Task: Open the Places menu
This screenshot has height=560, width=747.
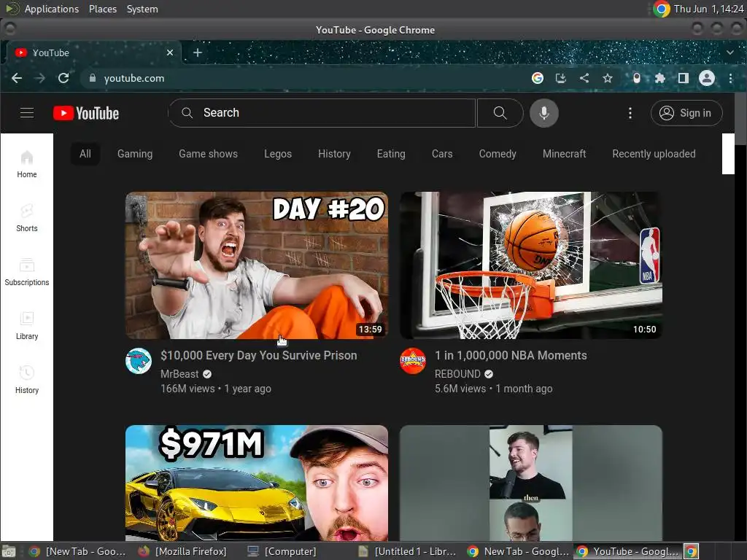Action: click(102, 9)
